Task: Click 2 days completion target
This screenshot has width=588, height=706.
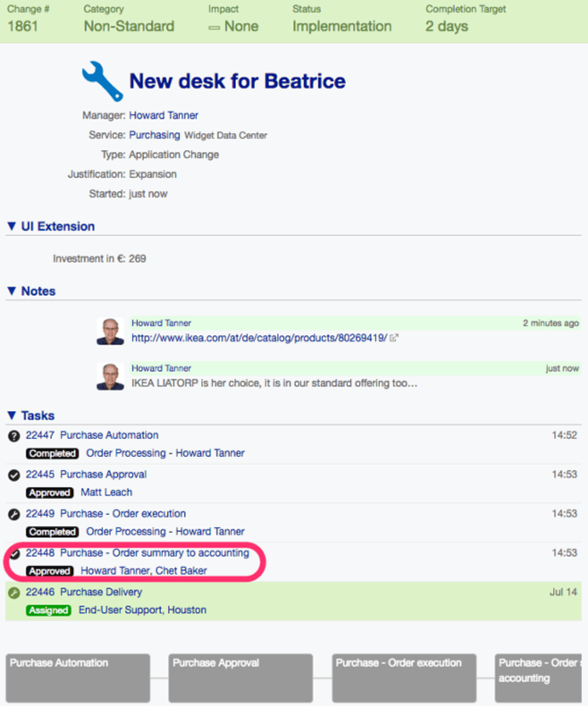Action: (447, 26)
